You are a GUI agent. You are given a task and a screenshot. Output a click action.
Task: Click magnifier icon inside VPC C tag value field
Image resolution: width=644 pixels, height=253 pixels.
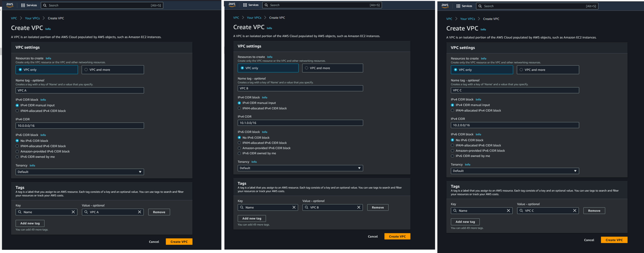(521, 211)
